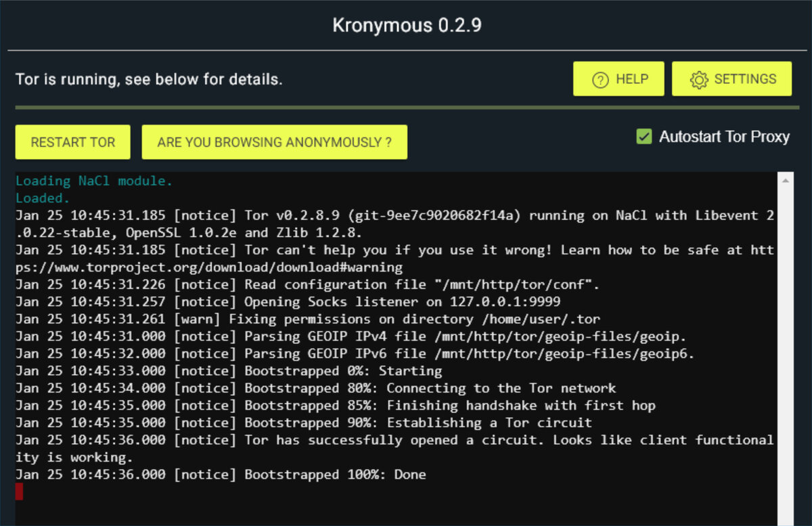
Task: Open the HELP button label
Action: click(632, 79)
